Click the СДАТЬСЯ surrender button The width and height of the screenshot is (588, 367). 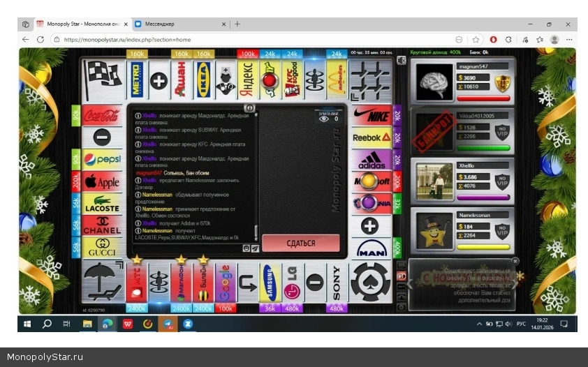click(x=301, y=243)
